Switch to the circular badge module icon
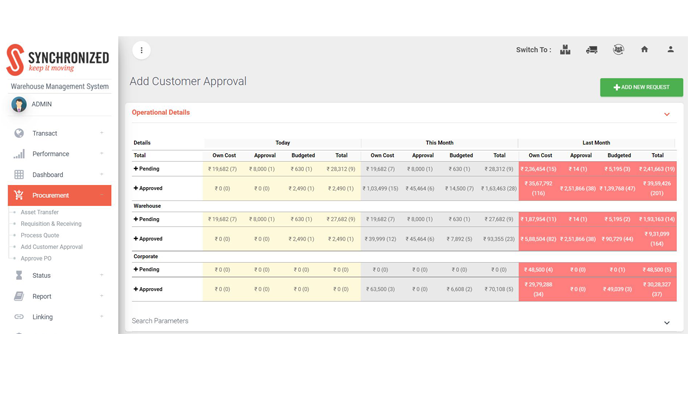The height and width of the screenshot is (411, 689). [618, 49]
